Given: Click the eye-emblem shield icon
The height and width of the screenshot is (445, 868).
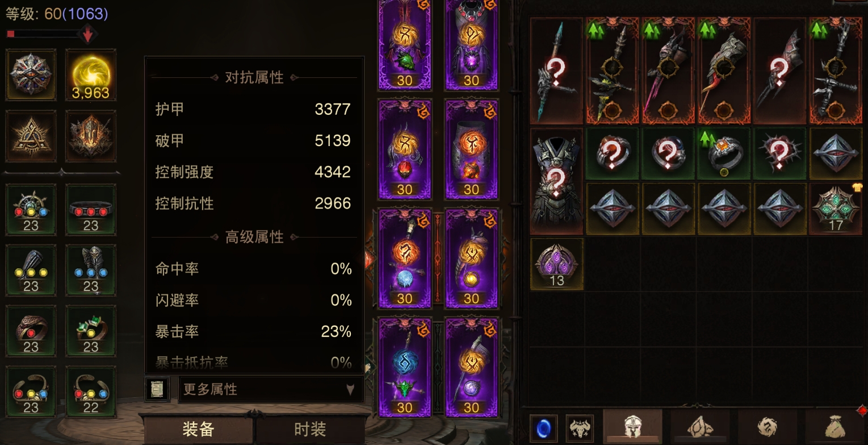Looking at the screenshot, I should (31, 75).
